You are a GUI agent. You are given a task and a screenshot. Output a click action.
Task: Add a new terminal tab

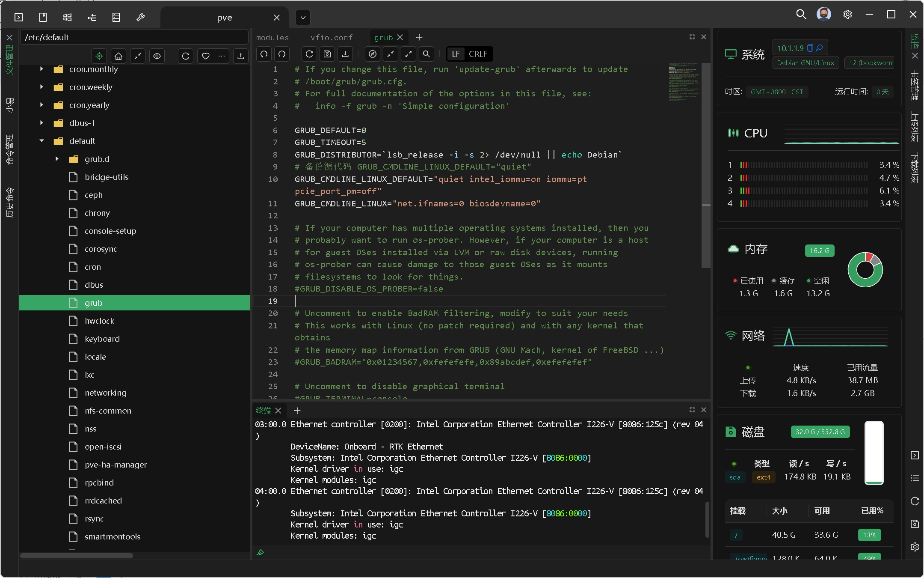pyautogui.click(x=297, y=411)
